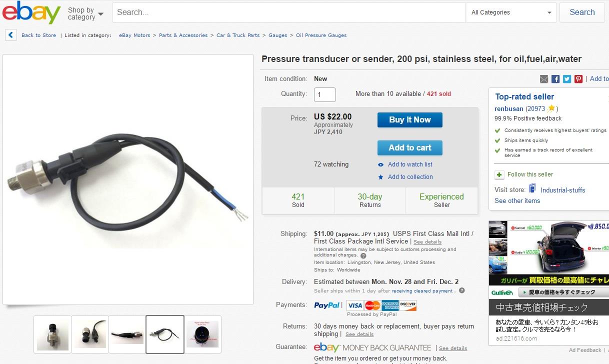This screenshot has height=364, width=609.
Task: Click the Industrial-stuffs store icon
Action: (x=532, y=188)
